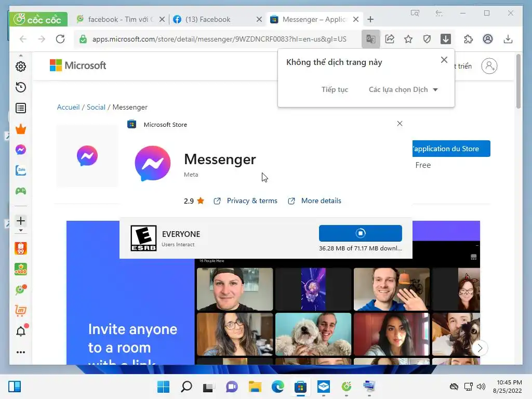This screenshot has height=399, width=532.
Task: Open Messenger from the browser sidebar
Action: [x=21, y=150]
